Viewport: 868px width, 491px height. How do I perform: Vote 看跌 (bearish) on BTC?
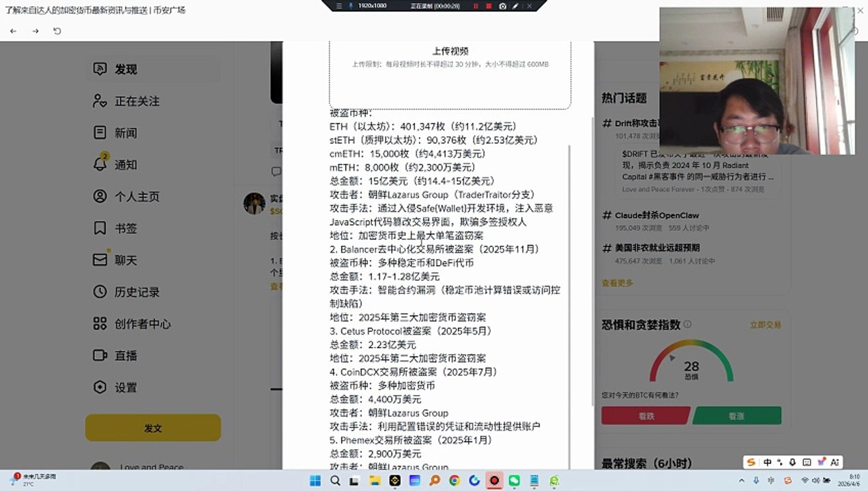point(646,415)
